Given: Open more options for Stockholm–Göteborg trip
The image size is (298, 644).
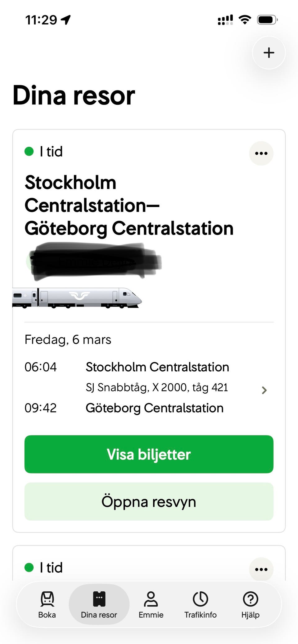Looking at the screenshot, I should click(x=261, y=153).
